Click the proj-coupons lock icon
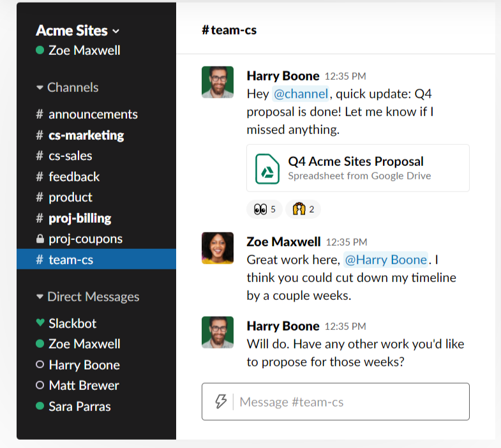This screenshot has height=448, width=501. (x=40, y=239)
